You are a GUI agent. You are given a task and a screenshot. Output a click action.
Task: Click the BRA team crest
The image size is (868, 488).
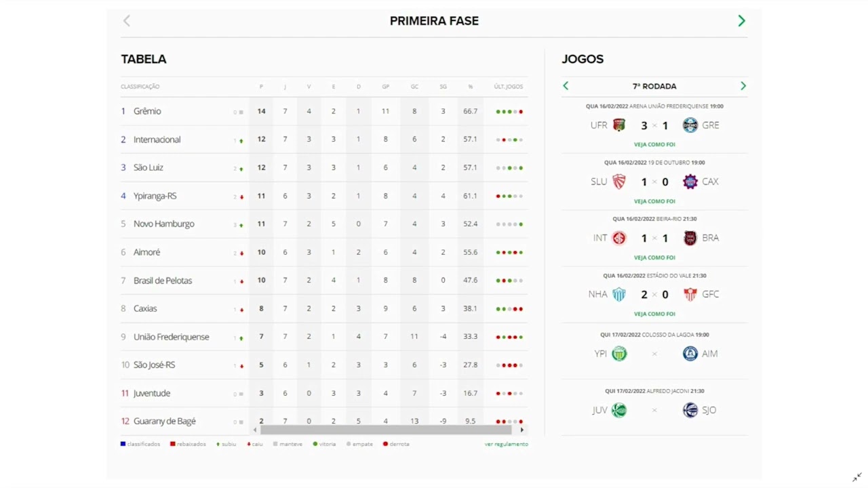pyautogui.click(x=690, y=238)
